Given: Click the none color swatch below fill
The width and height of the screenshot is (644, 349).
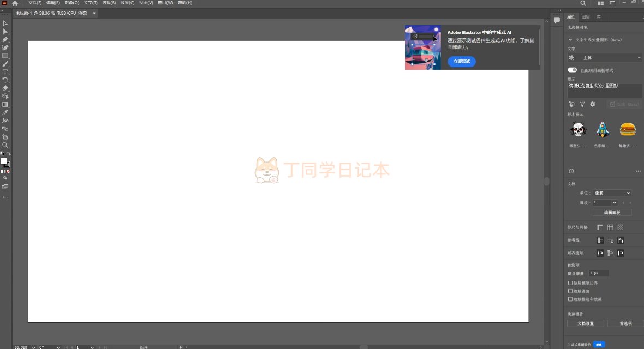Looking at the screenshot, I should [x=8, y=172].
